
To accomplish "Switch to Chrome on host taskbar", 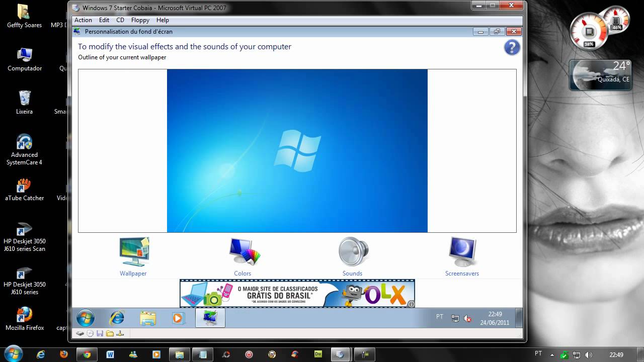I will [x=87, y=354].
